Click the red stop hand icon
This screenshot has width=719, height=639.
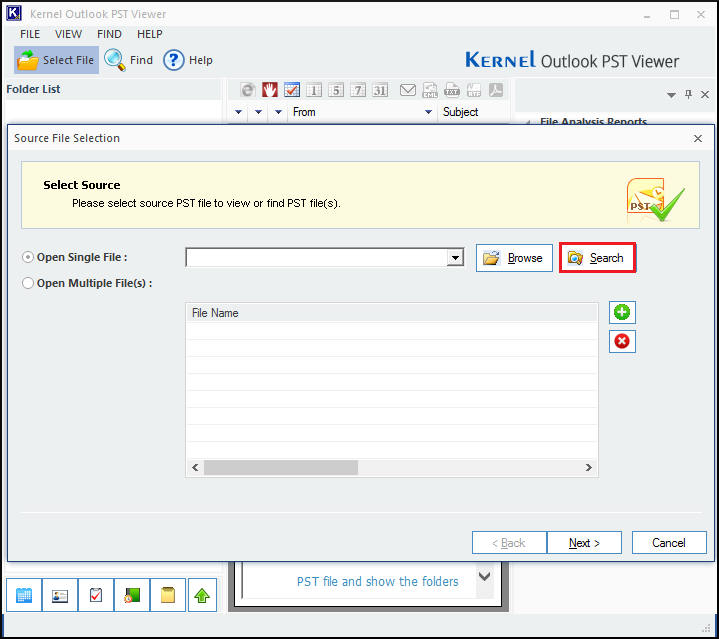(x=270, y=90)
